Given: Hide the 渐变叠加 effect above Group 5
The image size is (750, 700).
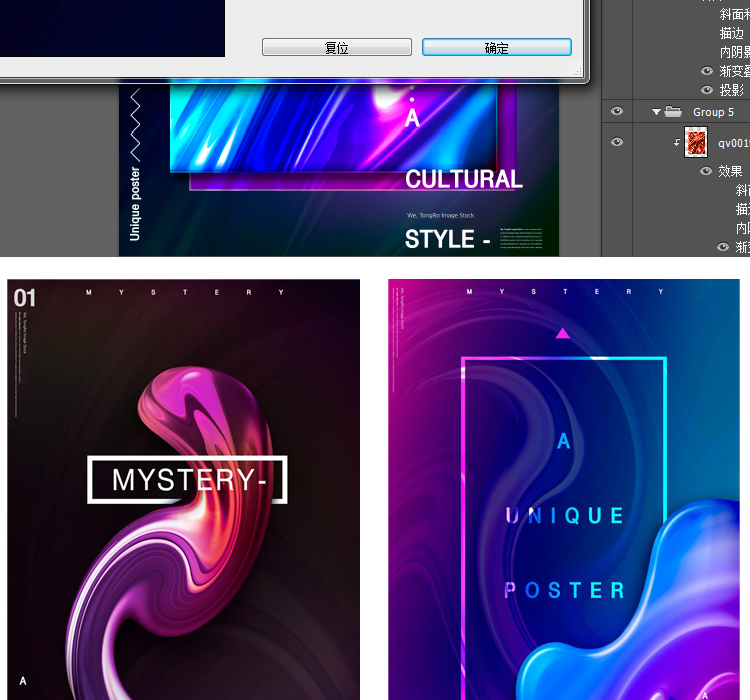Looking at the screenshot, I should tap(707, 71).
